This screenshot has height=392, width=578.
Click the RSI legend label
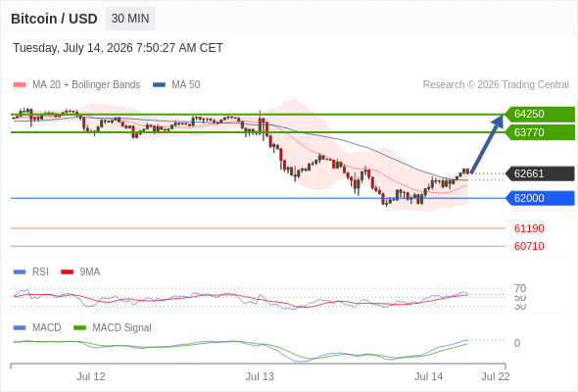40,271
